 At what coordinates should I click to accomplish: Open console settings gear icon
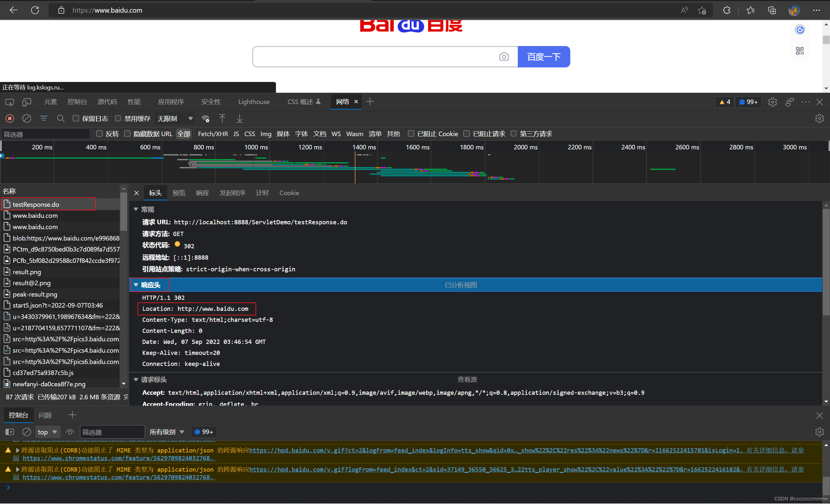pos(819,432)
